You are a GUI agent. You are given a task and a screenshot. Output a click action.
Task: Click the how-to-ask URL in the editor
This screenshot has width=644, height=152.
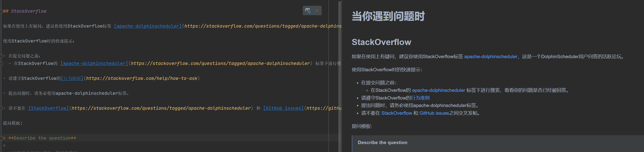pos(142,78)
